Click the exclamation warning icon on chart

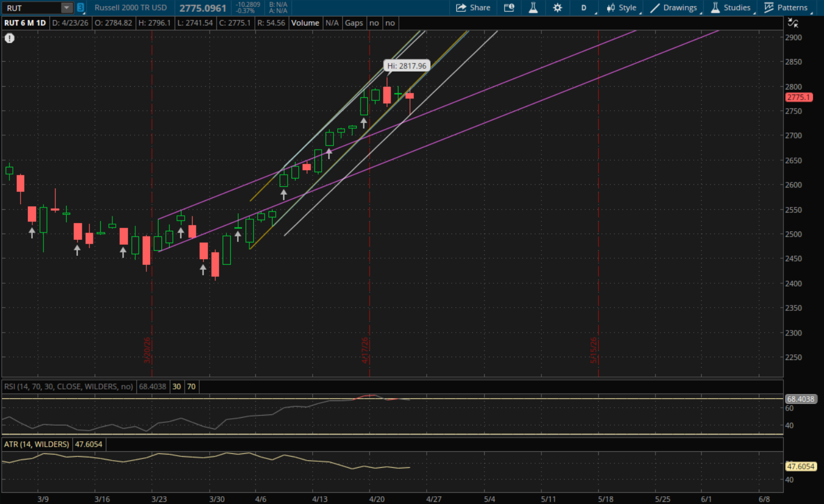pyautogui.click(x=9, y=38)
